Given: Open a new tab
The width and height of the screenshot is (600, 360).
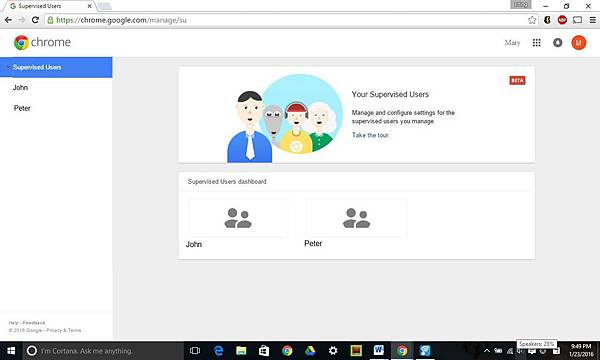Looking at the screenshot, I should coord(104,6).
